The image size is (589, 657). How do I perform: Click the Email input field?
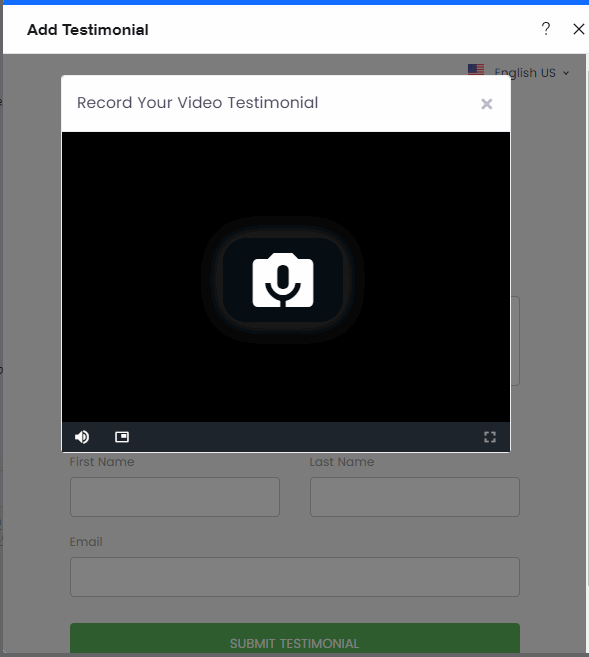click(295, 577)
